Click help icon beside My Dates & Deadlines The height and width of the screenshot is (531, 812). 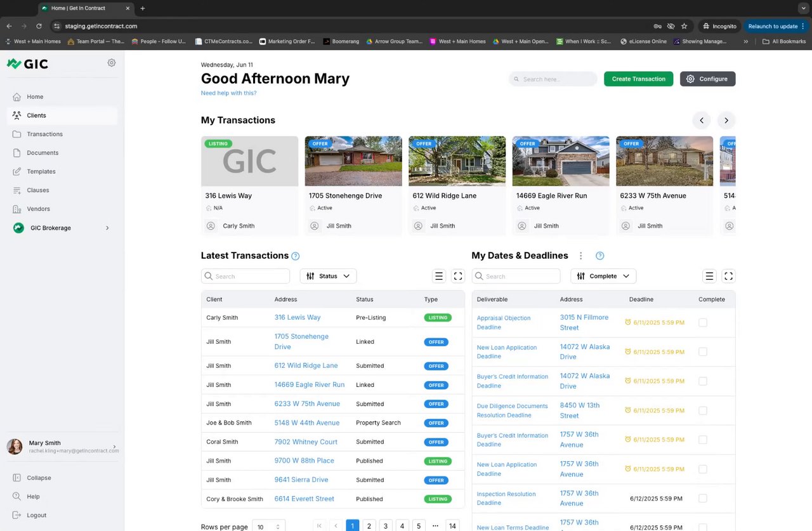pyautogui.click(x=599, y=256)
